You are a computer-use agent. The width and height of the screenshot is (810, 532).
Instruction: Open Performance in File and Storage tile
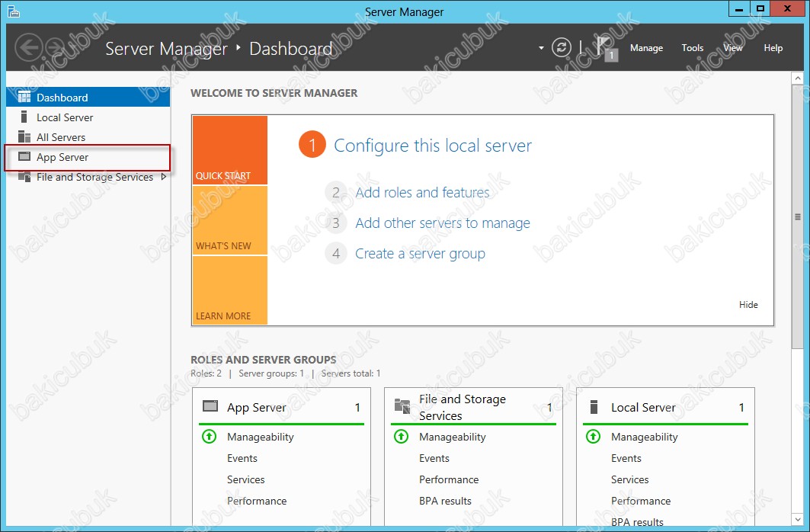click(x=449, y=479)
